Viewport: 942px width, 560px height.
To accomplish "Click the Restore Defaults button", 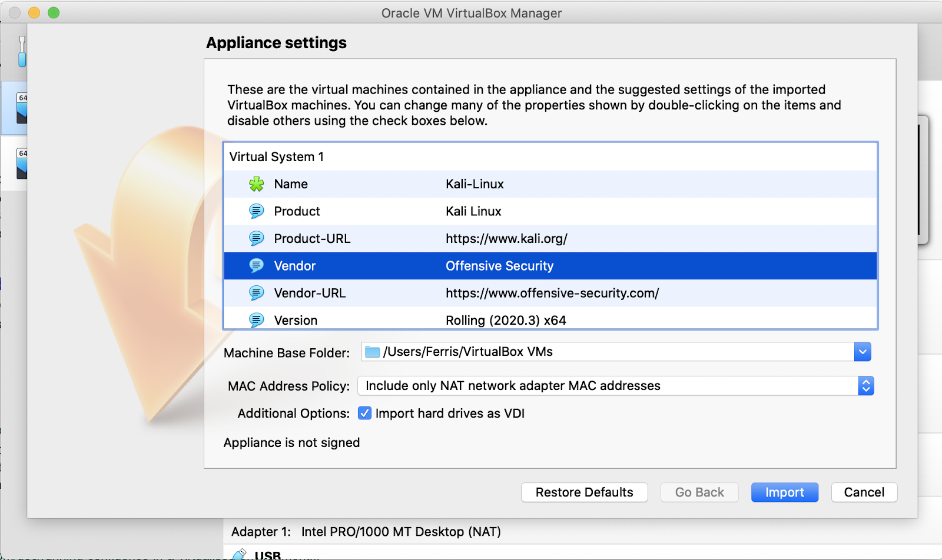I will coord(584,492).
